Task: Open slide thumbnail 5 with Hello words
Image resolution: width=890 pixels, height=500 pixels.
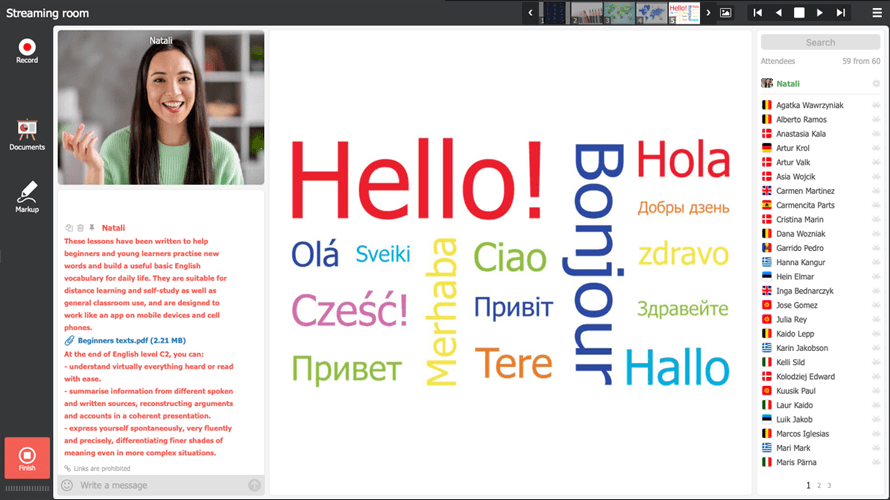Action: [684, 12]
